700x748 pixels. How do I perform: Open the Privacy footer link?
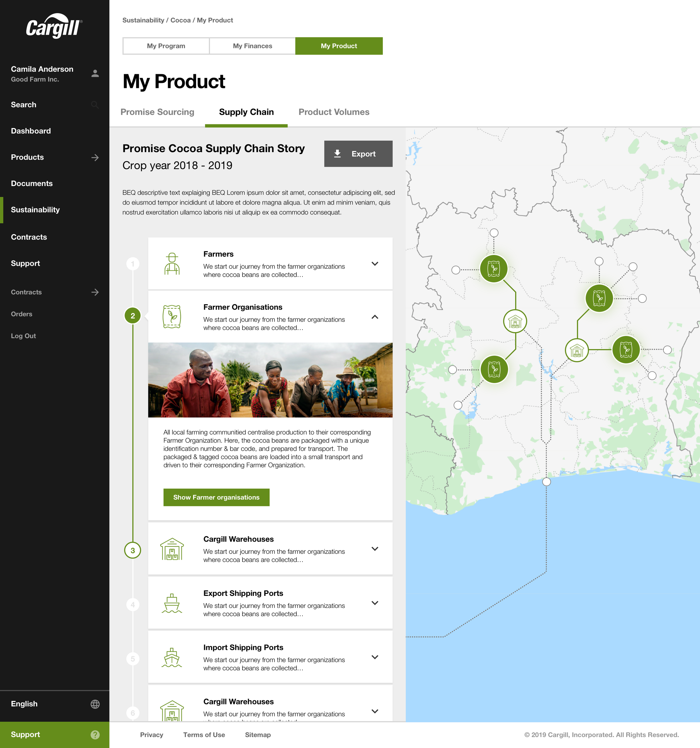point(151,735)
